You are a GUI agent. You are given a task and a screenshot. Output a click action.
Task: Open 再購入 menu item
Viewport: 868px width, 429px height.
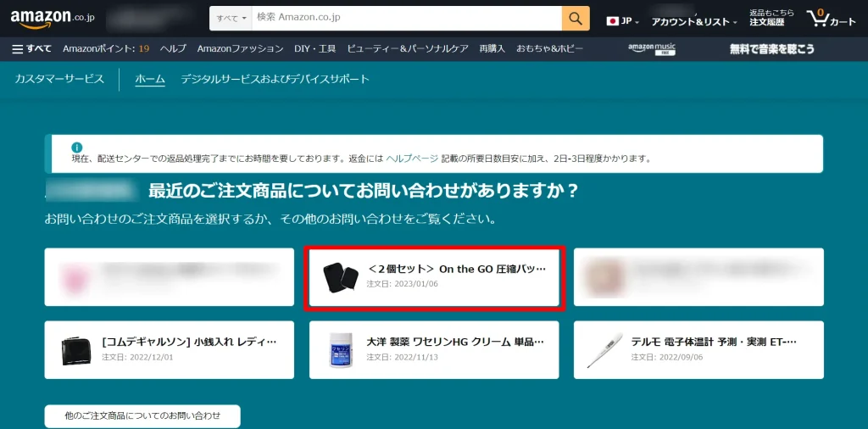(492, 48)
